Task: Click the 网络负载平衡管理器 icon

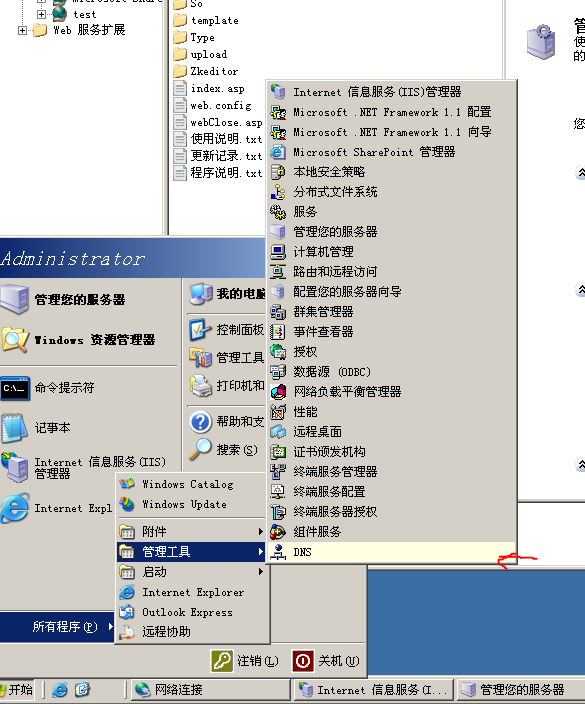Action: pyautogui.click(x=278, y=392)
